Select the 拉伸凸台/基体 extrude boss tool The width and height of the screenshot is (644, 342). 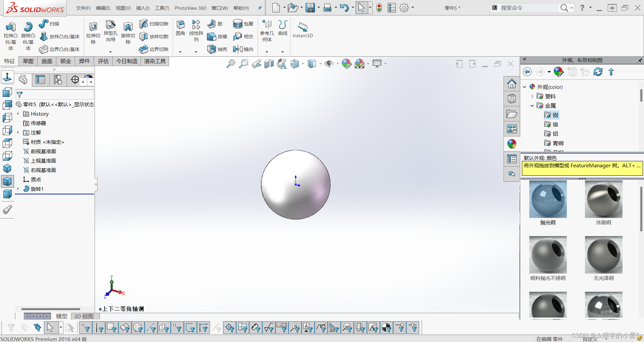(10, 36)
